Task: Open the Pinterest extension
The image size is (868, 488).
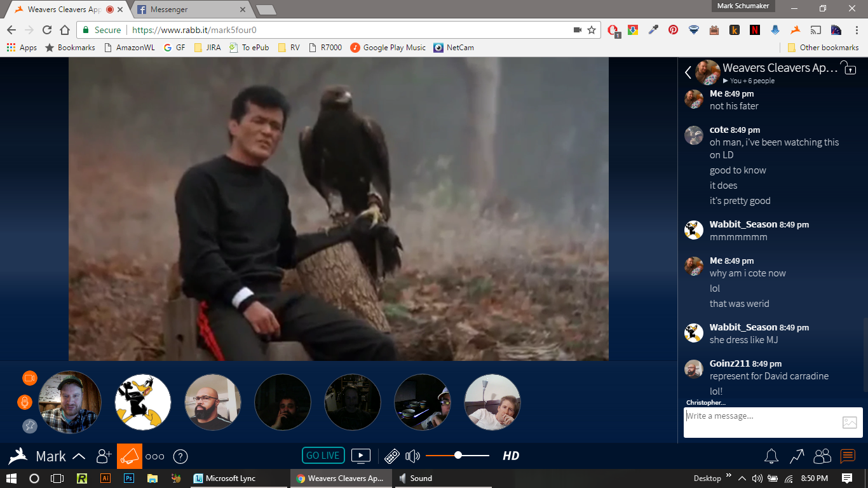Action: coord(673,30)
